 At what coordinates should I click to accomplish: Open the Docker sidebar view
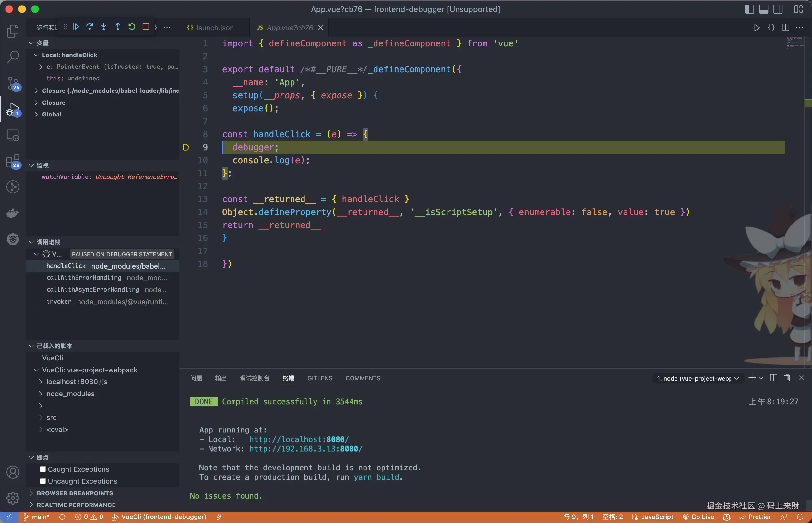(13, 213)
